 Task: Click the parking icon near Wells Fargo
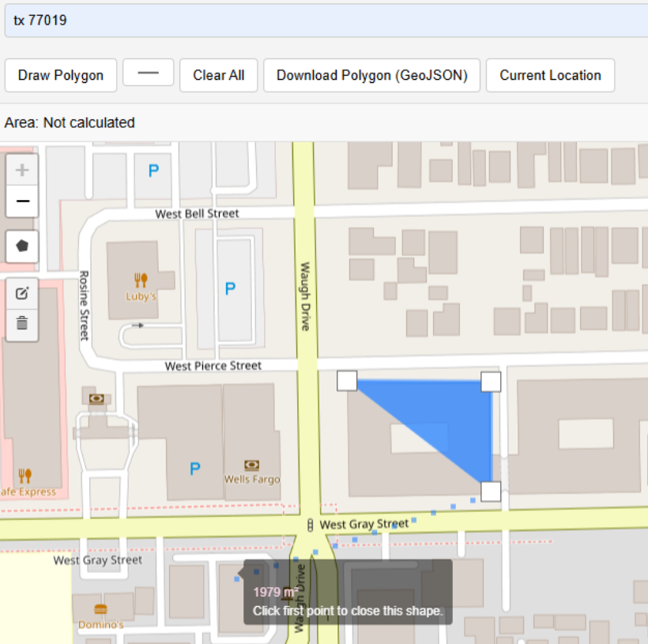click(194, 468)
